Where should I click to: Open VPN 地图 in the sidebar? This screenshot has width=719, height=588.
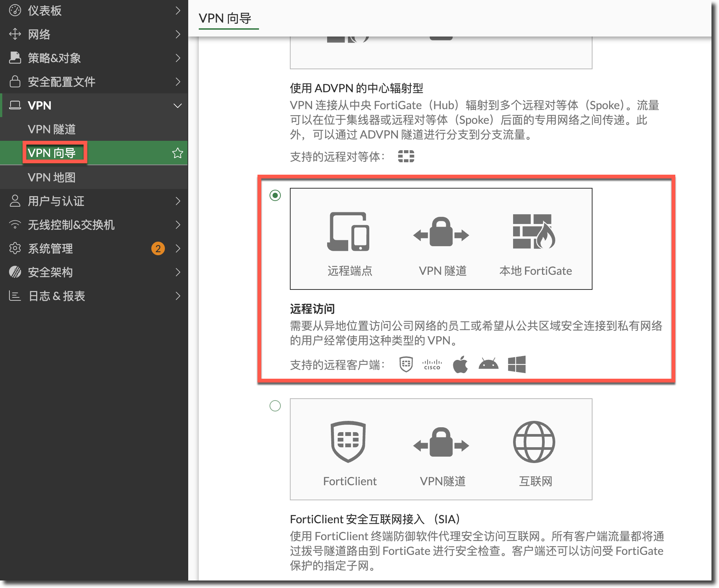tap(52, 177)
